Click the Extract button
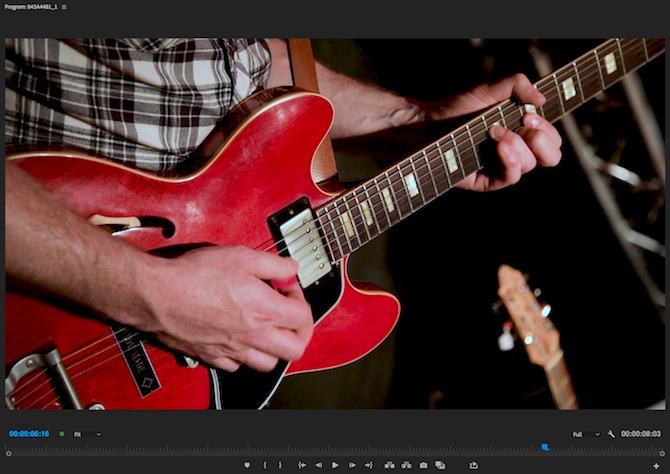 [405, 465]
